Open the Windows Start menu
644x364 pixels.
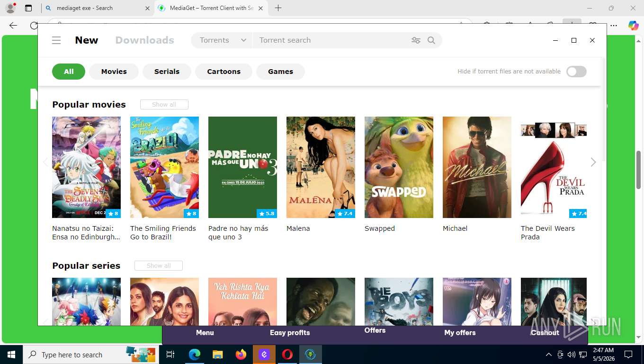click(x=11, y=355)
